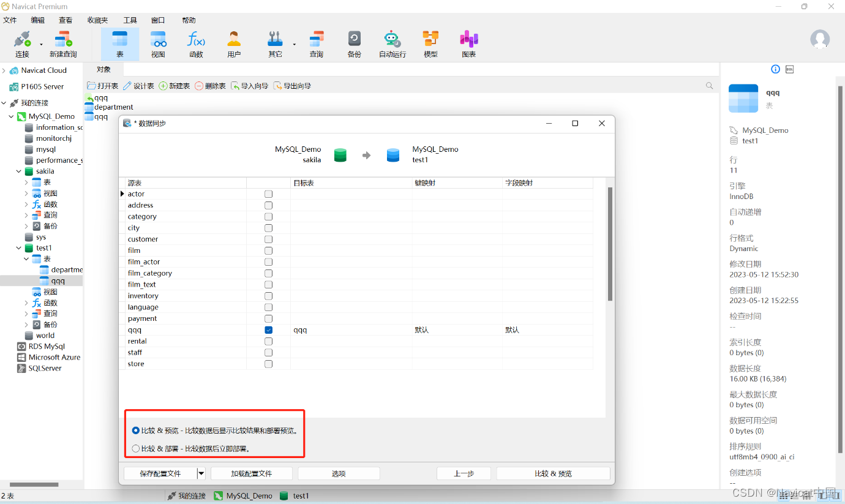Open the Connection toolbar dropdown arrow
845x504 pixels.
[x=42, y=44]
